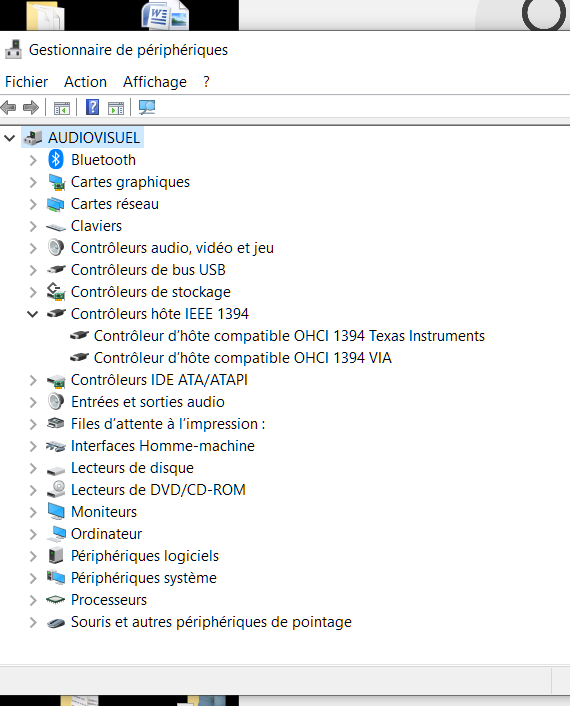Collapse the Contrôleurs hôte IEEE 1394 node
This screenshot has height=706, width=570.
[32, 314]
